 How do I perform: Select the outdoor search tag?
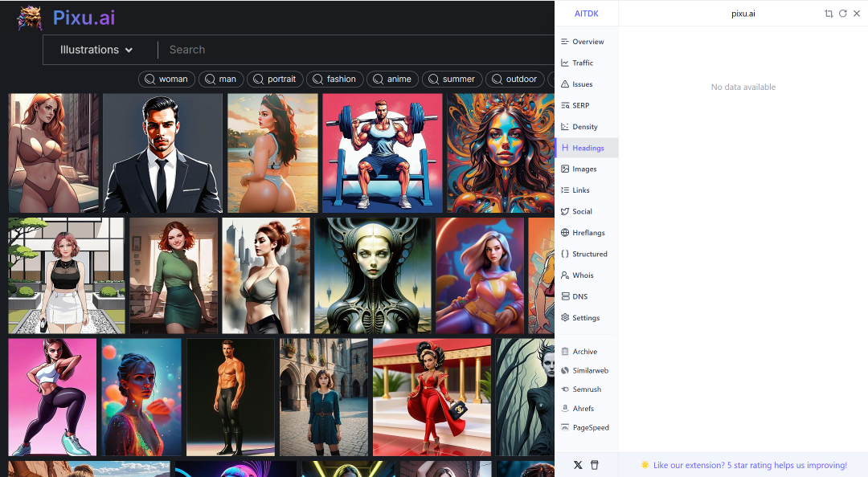(x=515, y=79)
